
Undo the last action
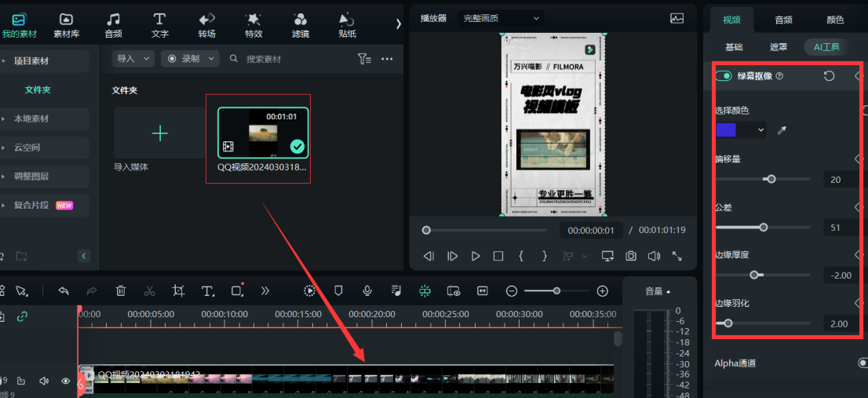[x=64, y=290]
